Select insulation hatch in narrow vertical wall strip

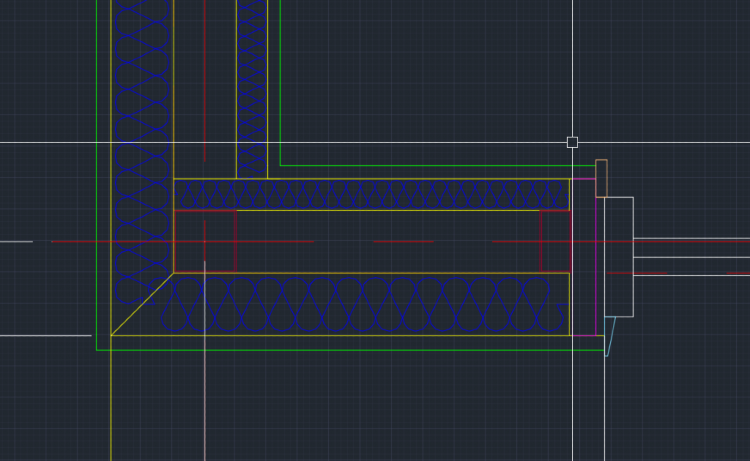coord(252,90)
